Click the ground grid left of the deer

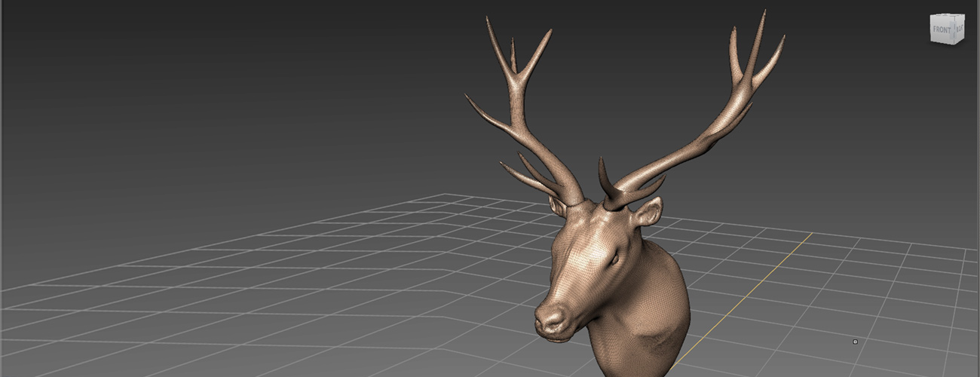302,287
